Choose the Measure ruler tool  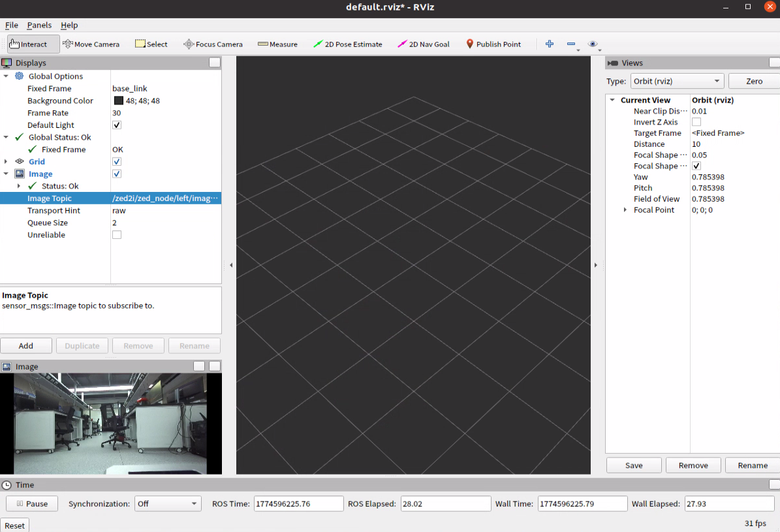pos(277,44)
